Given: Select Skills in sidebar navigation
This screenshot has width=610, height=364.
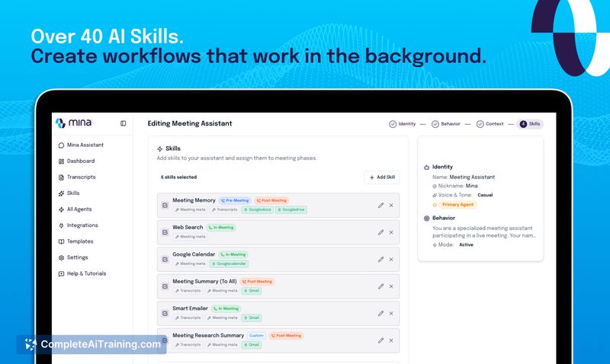Looking at the screenshot, I should [69, 193].
